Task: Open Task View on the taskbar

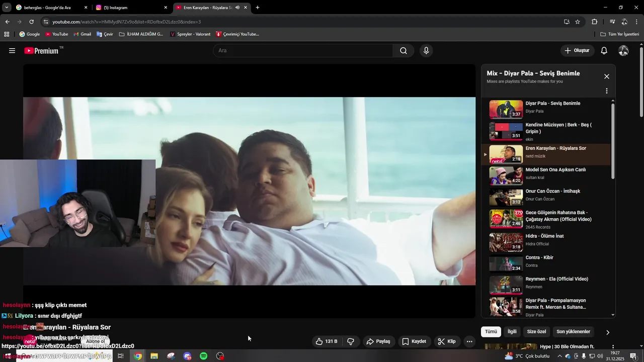Action: coord(121,356)
